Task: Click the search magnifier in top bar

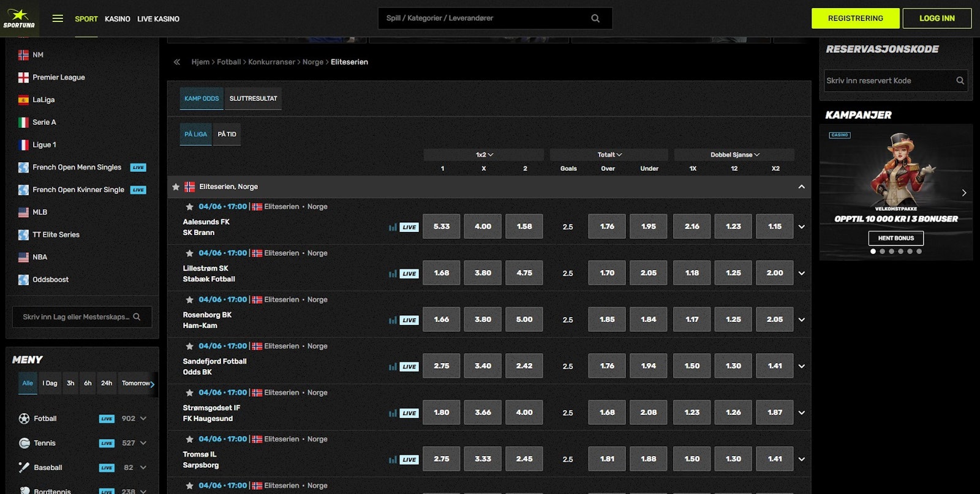Action: pos(595,18)
